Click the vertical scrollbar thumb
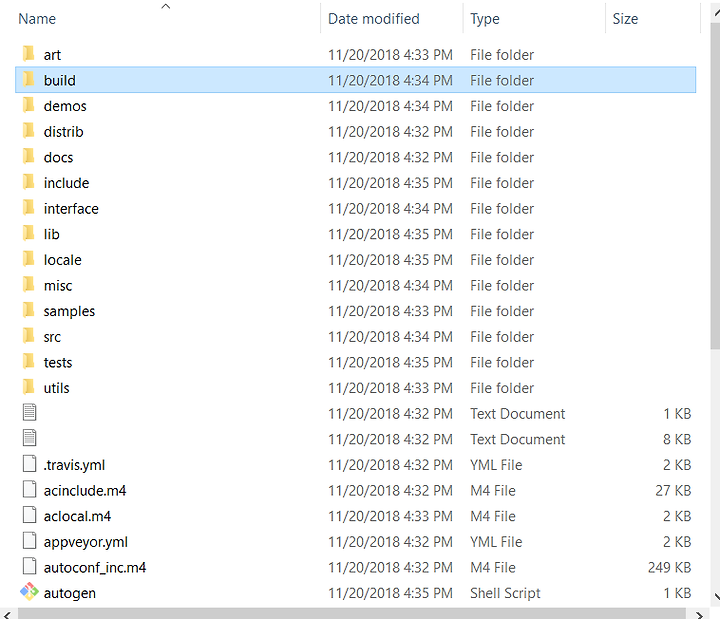 (x=715, y=186)
